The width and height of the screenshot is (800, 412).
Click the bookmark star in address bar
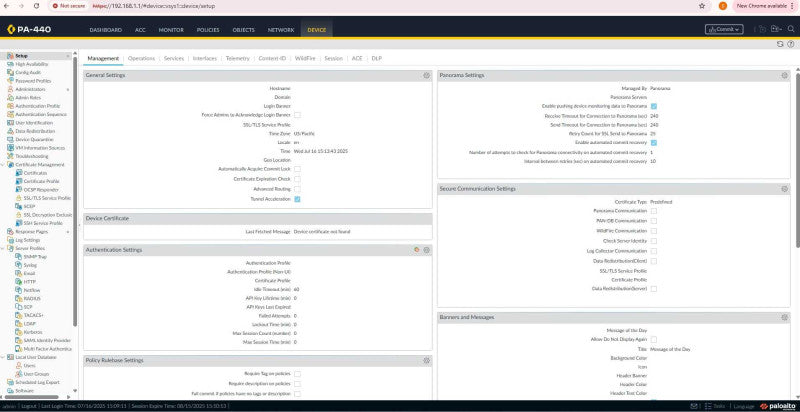702,6
